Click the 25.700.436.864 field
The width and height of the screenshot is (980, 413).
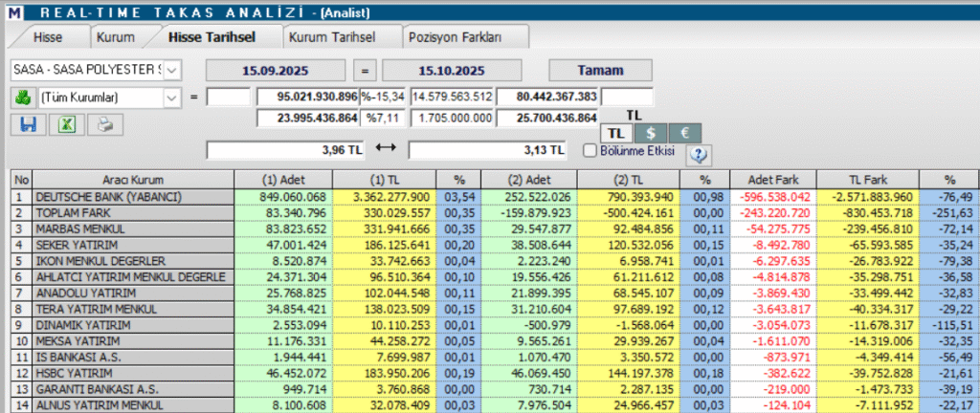coord(548,118)
